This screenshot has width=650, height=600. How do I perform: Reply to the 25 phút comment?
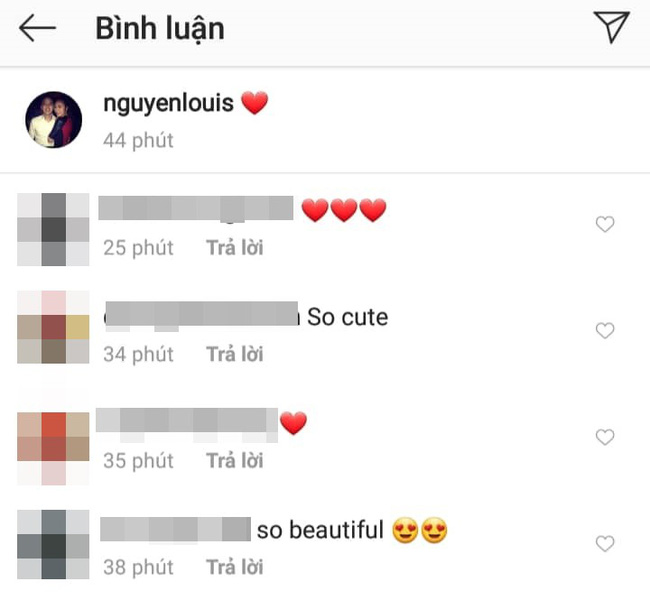point(235,248)
